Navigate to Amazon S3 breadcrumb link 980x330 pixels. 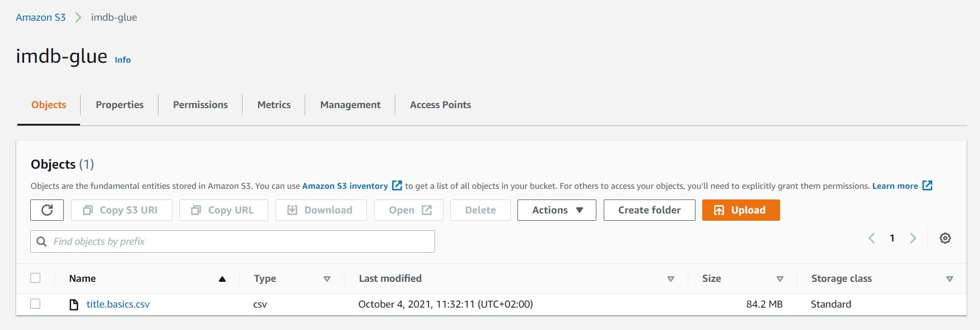pos(41,17)
